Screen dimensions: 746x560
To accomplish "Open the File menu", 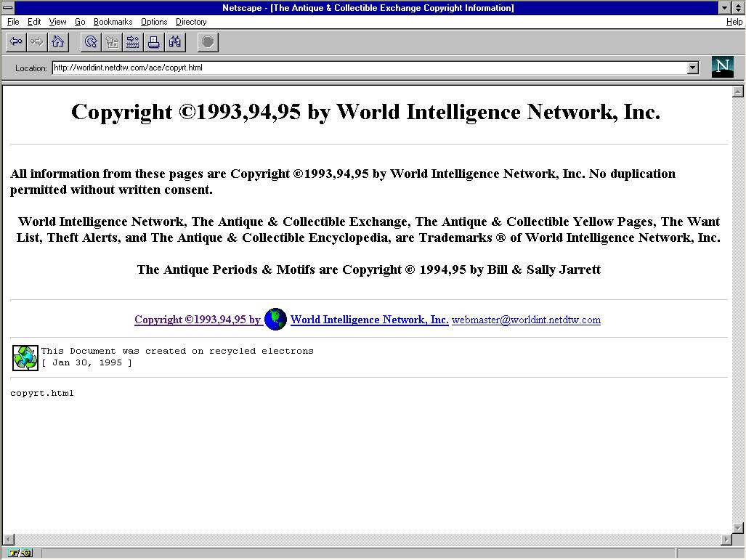I will (x=13, y=22).
